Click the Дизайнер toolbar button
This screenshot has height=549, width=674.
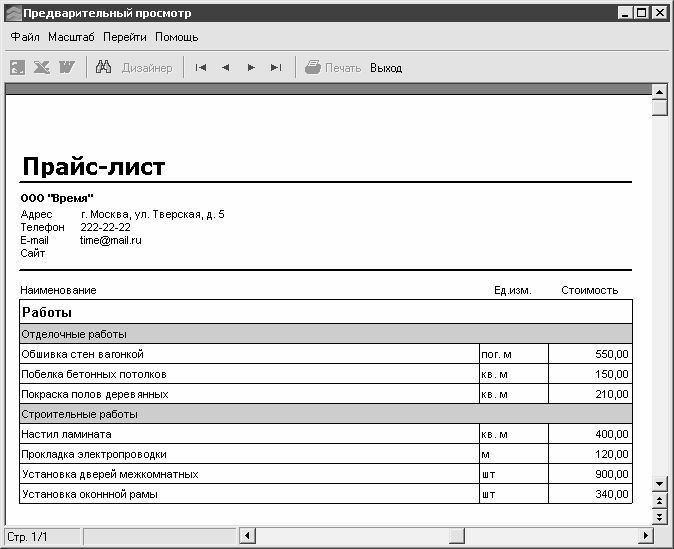[x=147, y=68]
